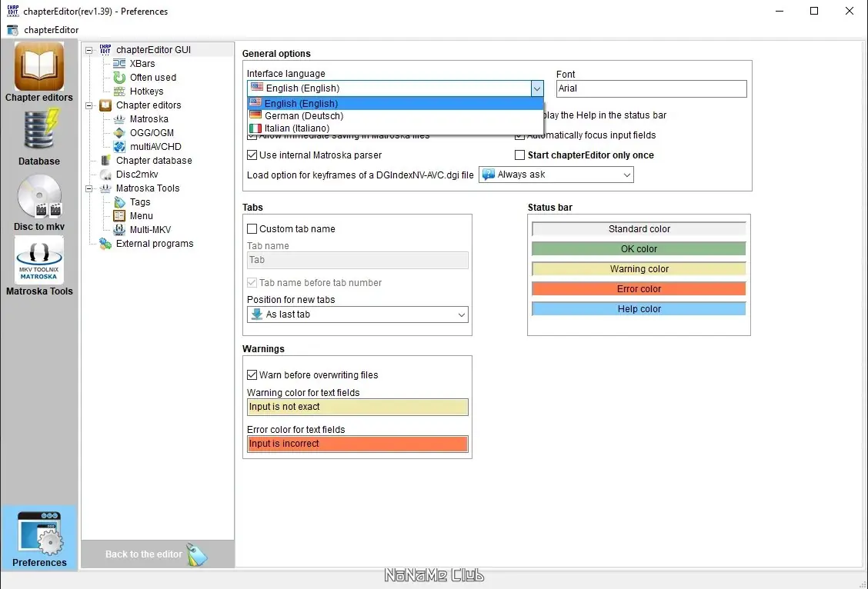Pick the orange Error color swatch
Screen dimensions: 868x589
pyautogui.click(x=639, y=288)
